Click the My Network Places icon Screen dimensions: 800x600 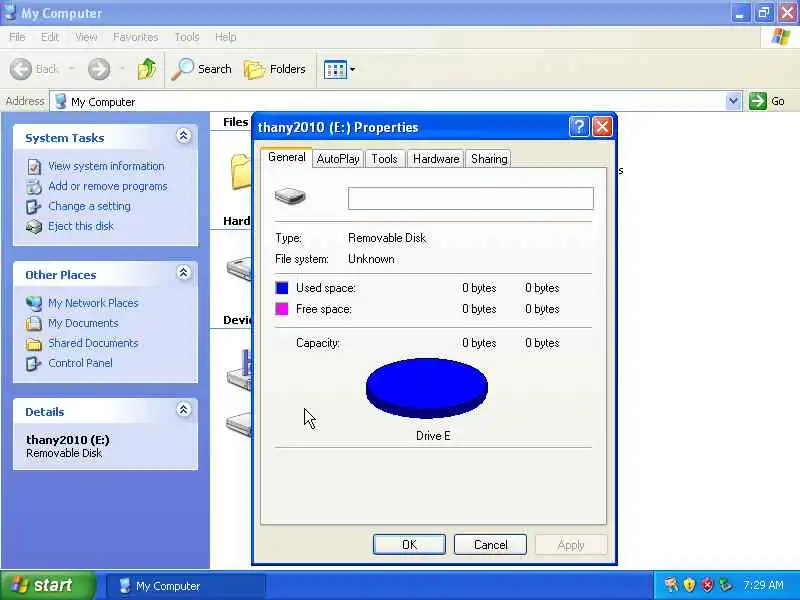pyautogui.click(x=34, y=304)
